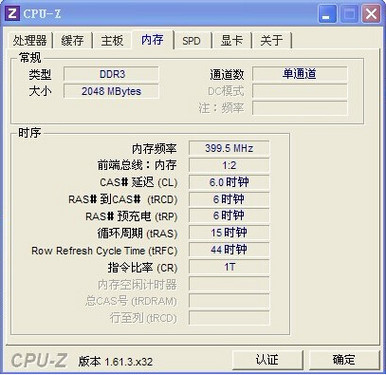This screenshot has width=386, height=375.
Task: Click the 6.0 时钟 CAS latency value
Action: click(x=229, y=182)
